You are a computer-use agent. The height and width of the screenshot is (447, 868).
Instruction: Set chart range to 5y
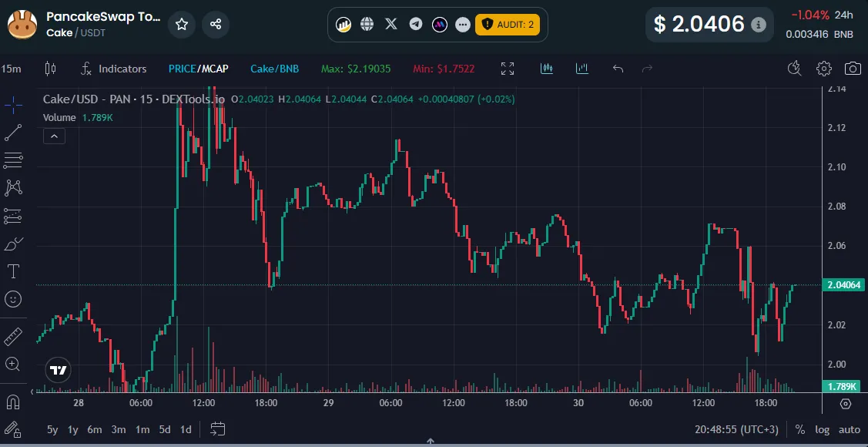[x=52, y=429]
